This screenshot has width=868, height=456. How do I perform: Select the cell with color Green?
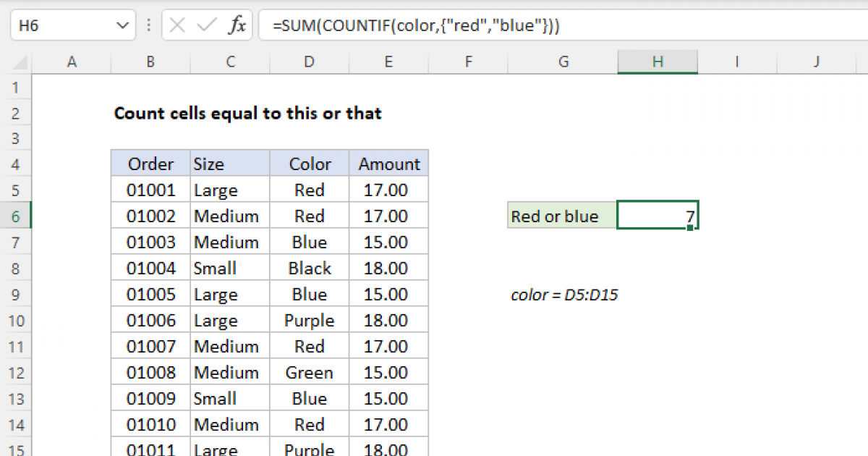point(310,373)
